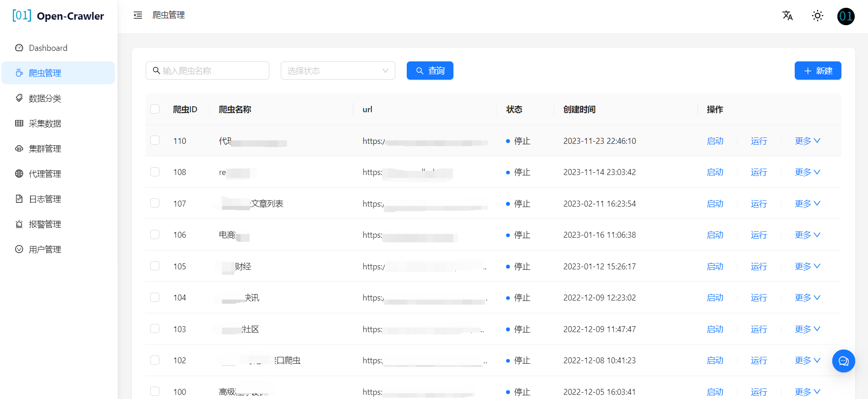Mark the checkbox for crawler 102

coord(155,360)
